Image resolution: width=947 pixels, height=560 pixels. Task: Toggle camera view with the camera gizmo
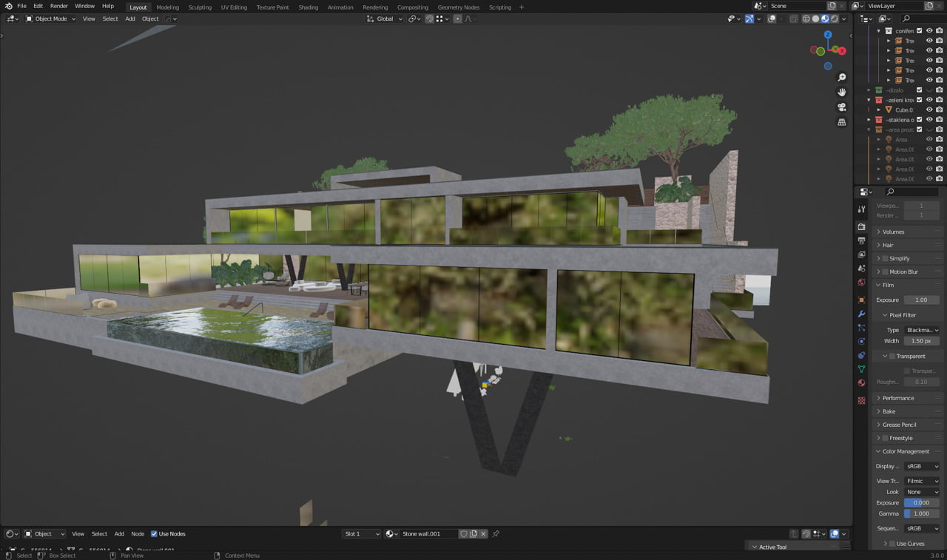pyautogui.click(x=841, y=107)
